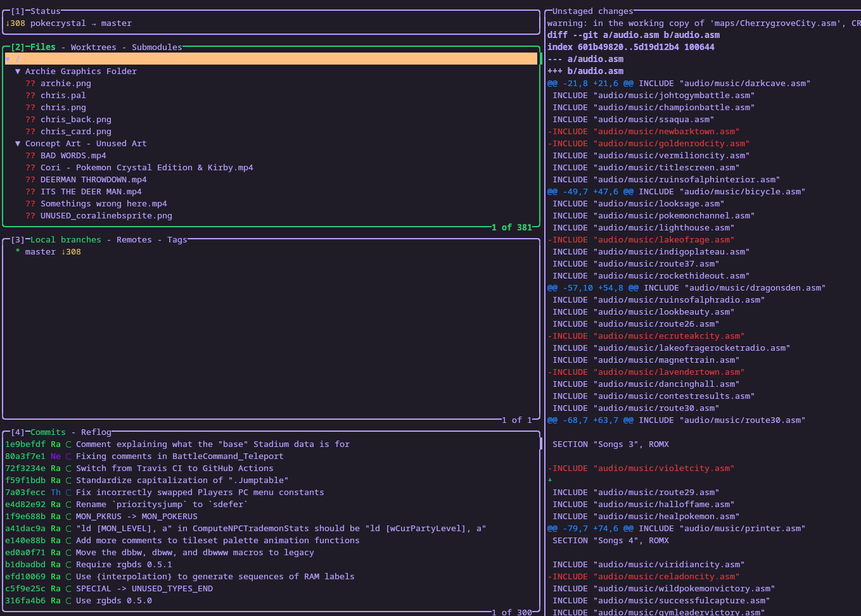Click removed line lakeofrage.asm in diff
The image size is (861, 616).
click(x=641, y=240)
